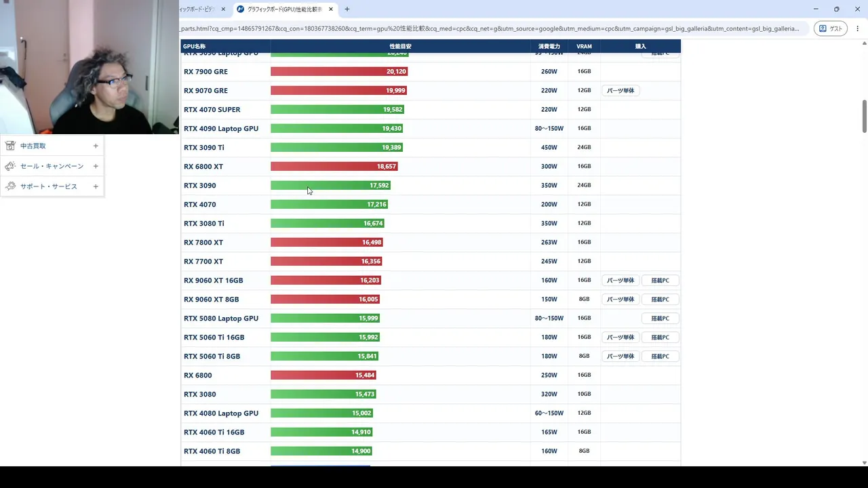Click the 245W power consumption value

(549, 262)
